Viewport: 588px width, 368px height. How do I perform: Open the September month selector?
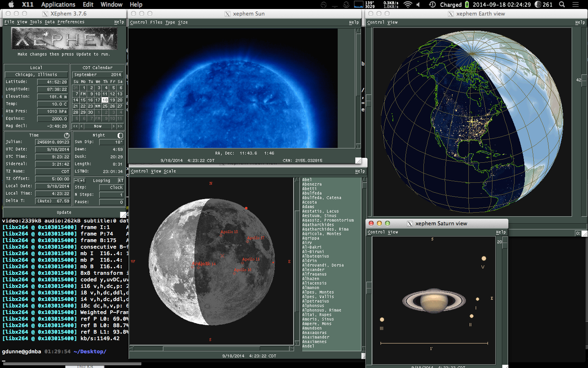[85, 75]
